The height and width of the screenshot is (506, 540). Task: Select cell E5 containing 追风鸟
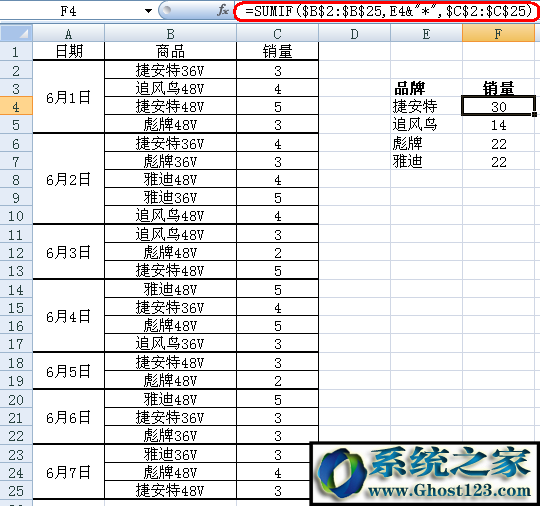pos(426,124)
